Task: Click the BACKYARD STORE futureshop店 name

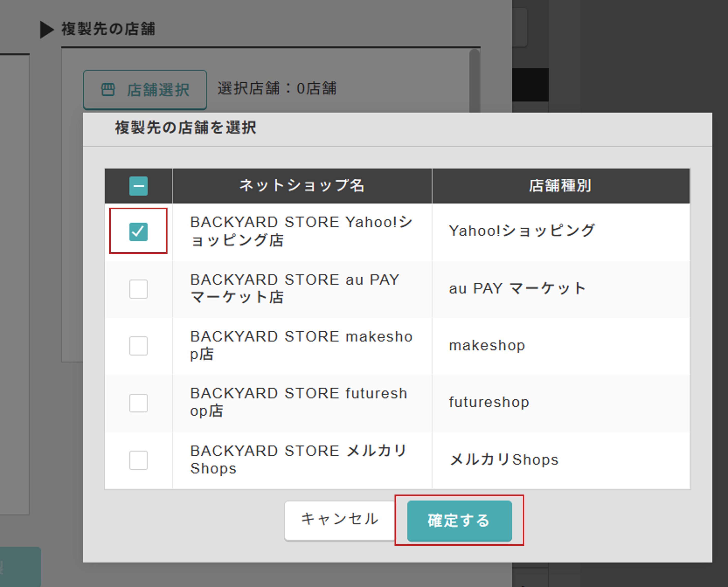Action: 298,402
